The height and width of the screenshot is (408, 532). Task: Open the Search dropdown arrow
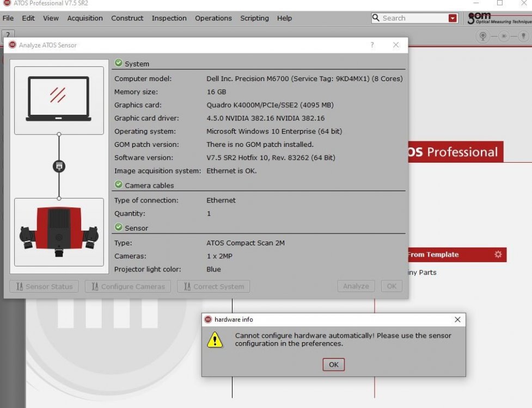452,18
